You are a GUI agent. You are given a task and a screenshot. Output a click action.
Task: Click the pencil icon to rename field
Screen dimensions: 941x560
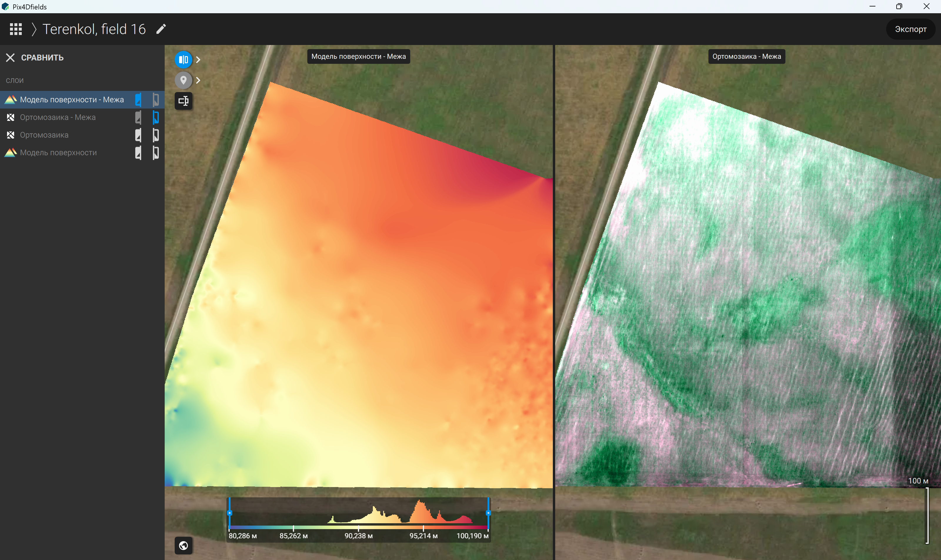click(x=161, y=29)
